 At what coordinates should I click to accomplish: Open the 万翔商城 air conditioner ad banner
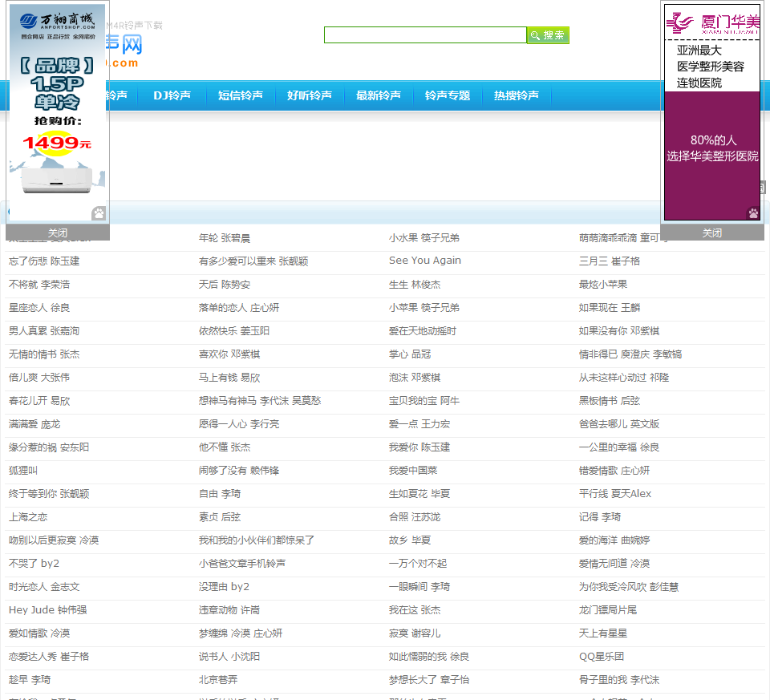58,112
